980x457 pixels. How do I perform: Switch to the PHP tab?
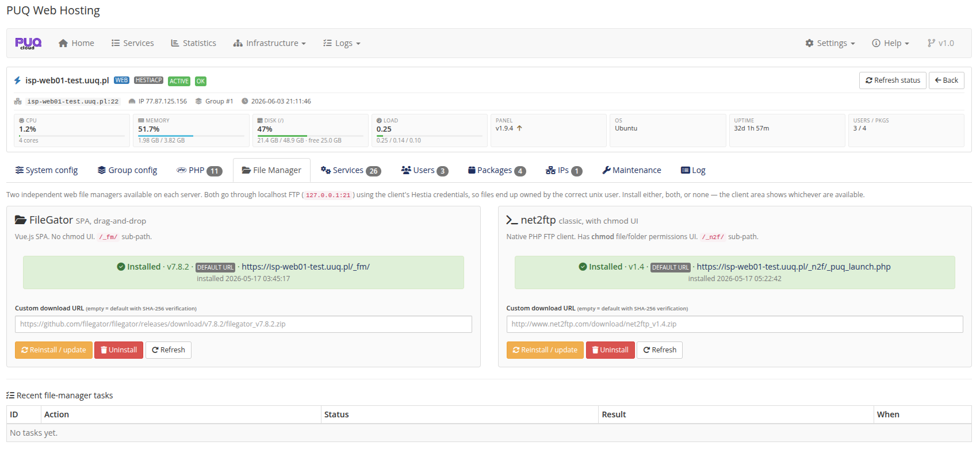tap(199, 170)
